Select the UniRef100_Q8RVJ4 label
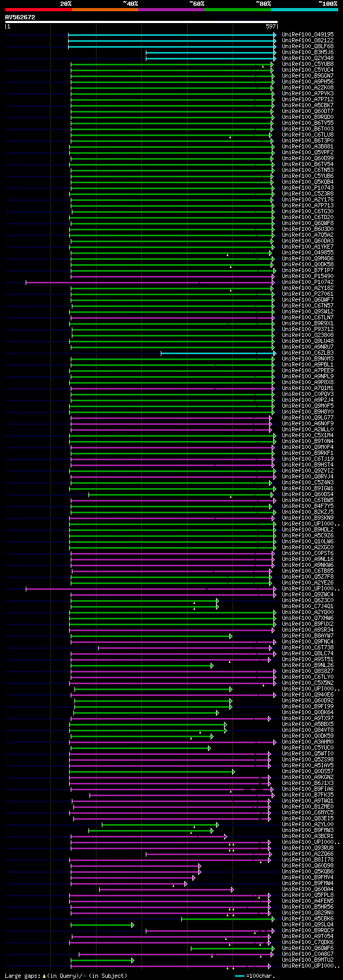This screenshot has width=343, height=980. pyautogui.click(x=308, y=476)
